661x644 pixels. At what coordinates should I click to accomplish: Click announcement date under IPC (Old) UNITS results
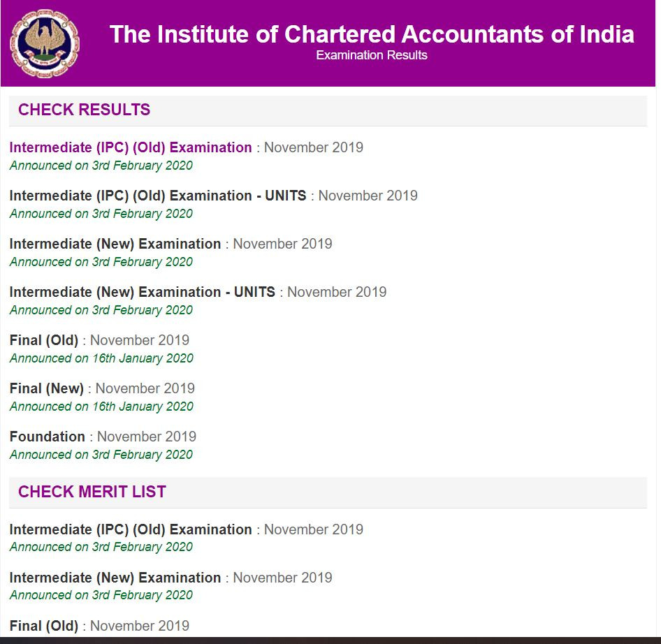coord(101,214)
